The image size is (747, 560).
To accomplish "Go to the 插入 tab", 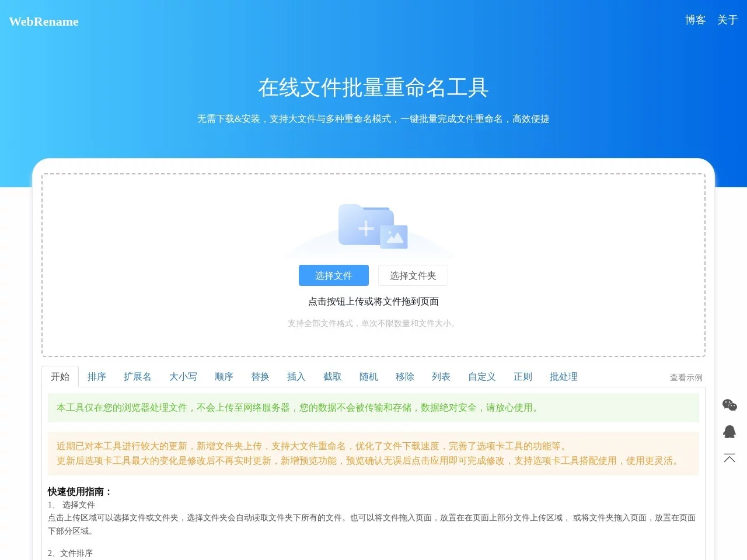I will pyautogui.click(x=296, y=377).
